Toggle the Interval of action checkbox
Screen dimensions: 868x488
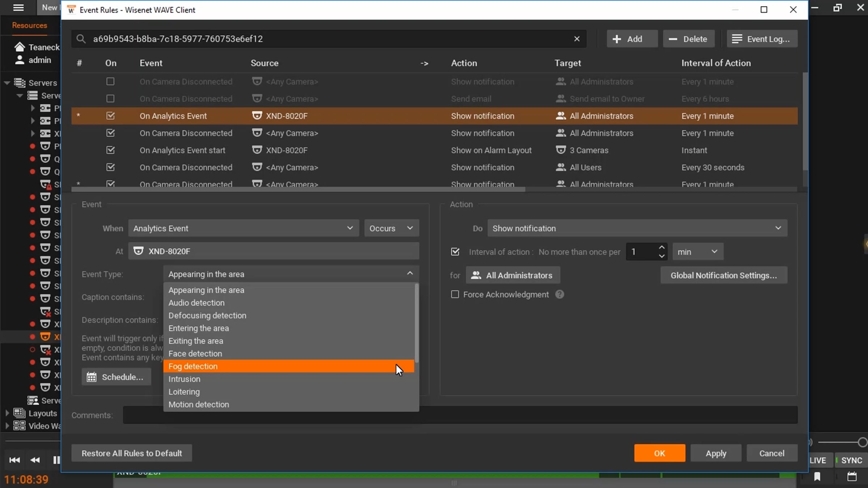(455, 252)
